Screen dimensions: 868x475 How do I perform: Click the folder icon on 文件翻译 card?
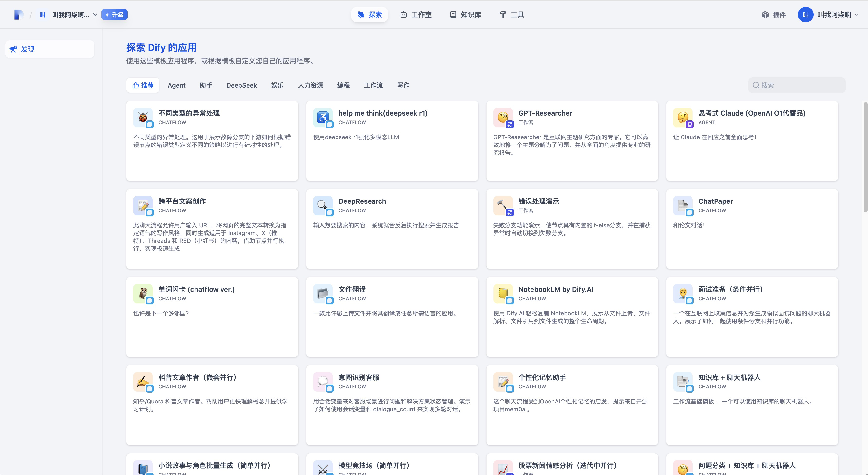coord(323,293)
